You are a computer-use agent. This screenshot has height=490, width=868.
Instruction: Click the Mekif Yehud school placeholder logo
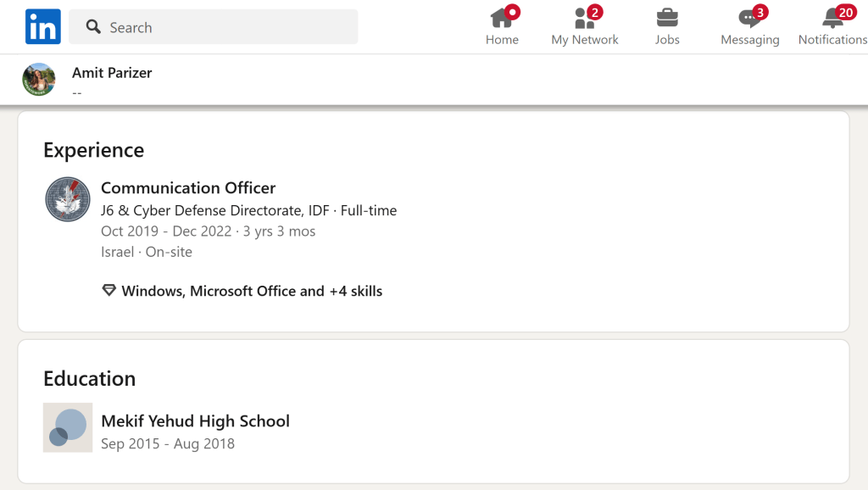pyautogui.click(x=68, y=427)
